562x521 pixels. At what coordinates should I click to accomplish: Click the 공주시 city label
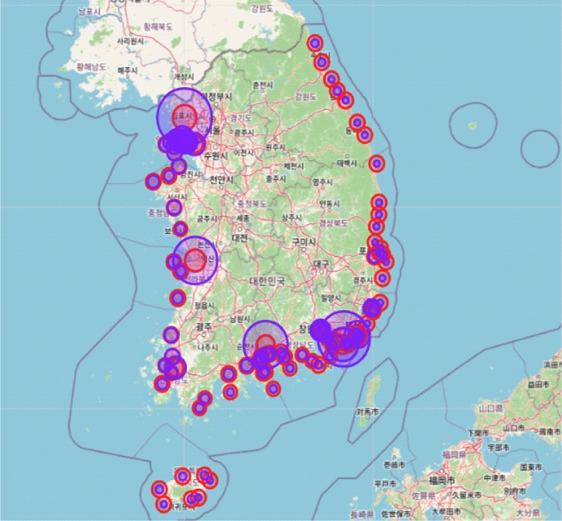(x=207, y=218)
